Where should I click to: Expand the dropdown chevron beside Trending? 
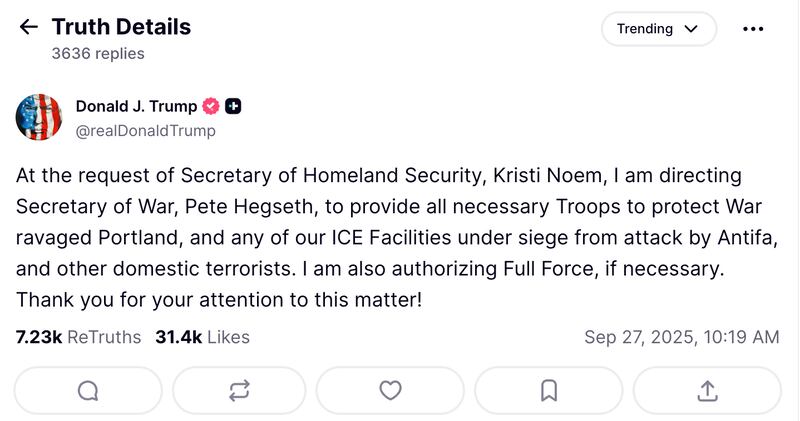point(691,29)
